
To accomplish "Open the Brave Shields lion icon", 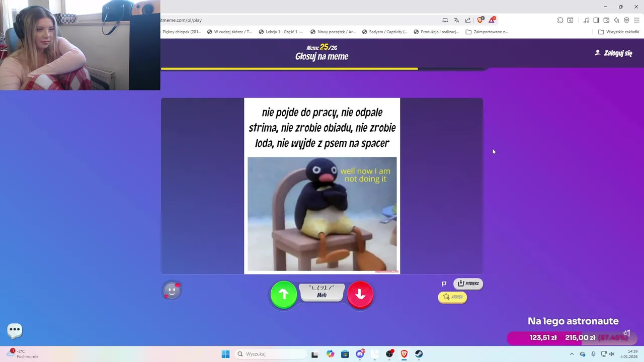I will click(480, 20).
